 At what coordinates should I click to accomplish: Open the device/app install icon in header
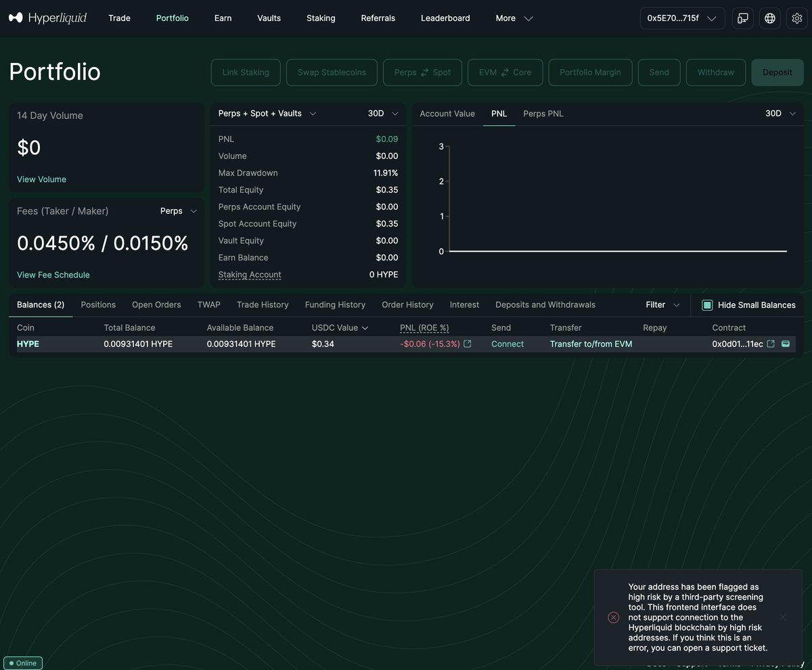(x=743, y=18)
